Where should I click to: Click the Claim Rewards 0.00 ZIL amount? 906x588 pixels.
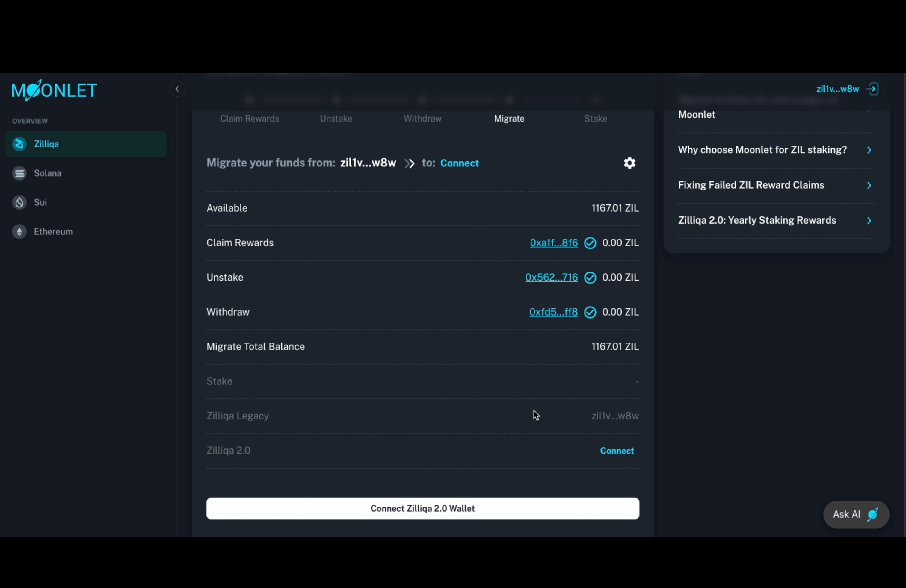620,243
